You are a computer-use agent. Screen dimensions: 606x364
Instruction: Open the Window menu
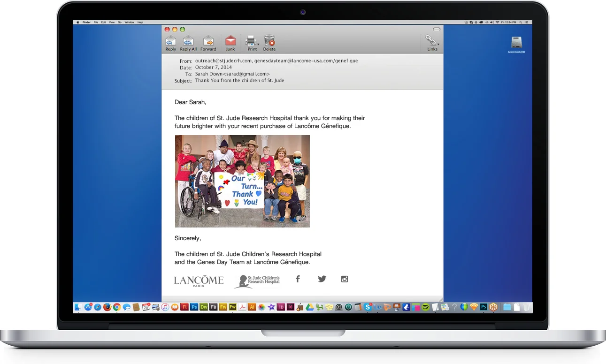click(130, 22)
